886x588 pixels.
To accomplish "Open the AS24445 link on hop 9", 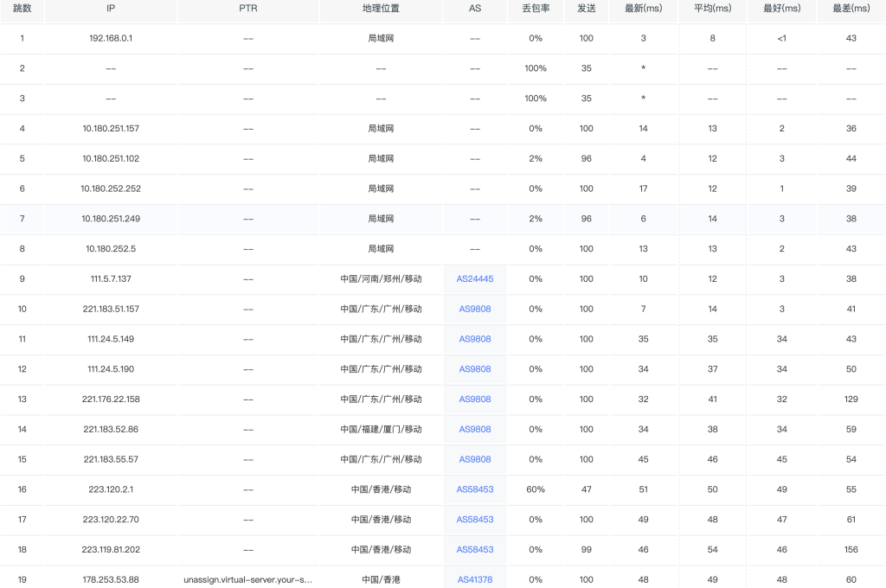I will click(x=473, y=278).
